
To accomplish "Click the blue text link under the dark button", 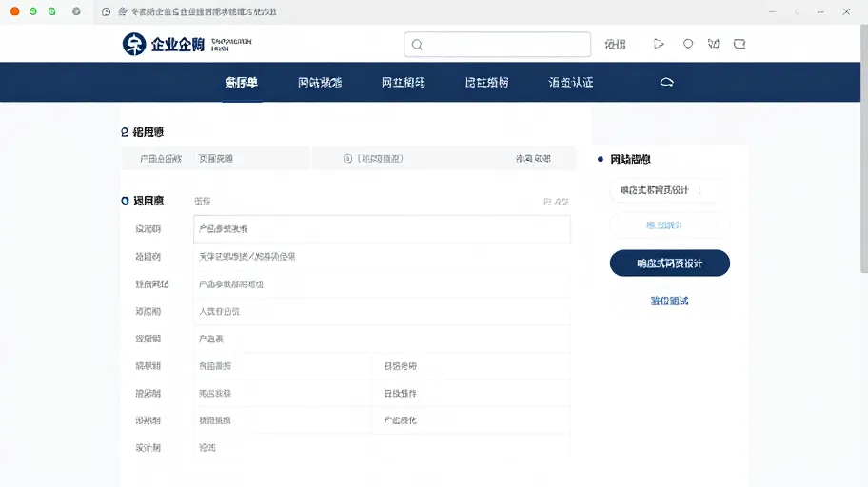I will click(x=669, y=302).
